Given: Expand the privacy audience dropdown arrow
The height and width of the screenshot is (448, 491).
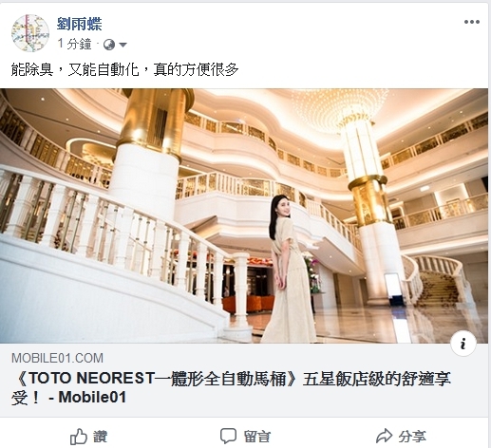Looking at the screenshot, I should click(123, 45).
